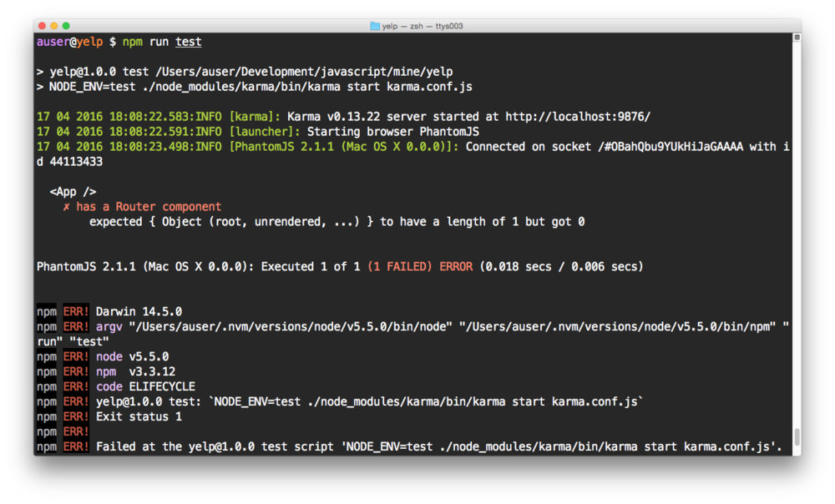
Task: Click the "<App />" suite heading
Action: [73, 192]
